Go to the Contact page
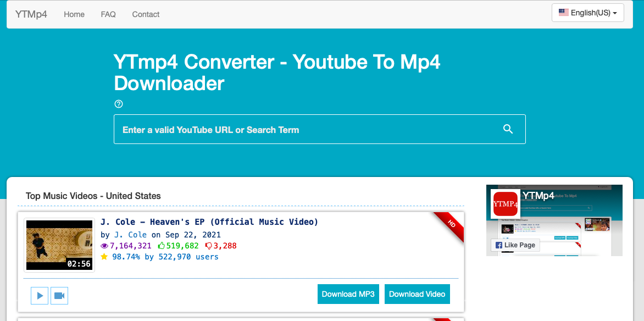644x321 pixels. [146, 14]
